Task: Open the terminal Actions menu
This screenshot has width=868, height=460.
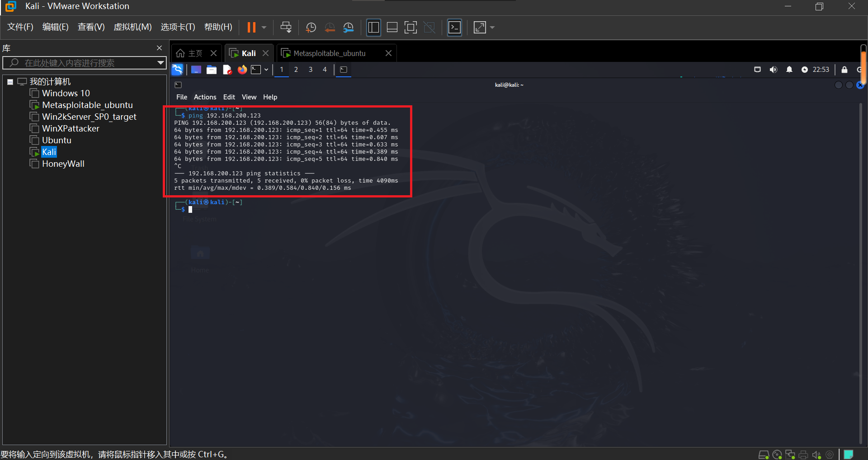Action: click(x=205, y=97)
